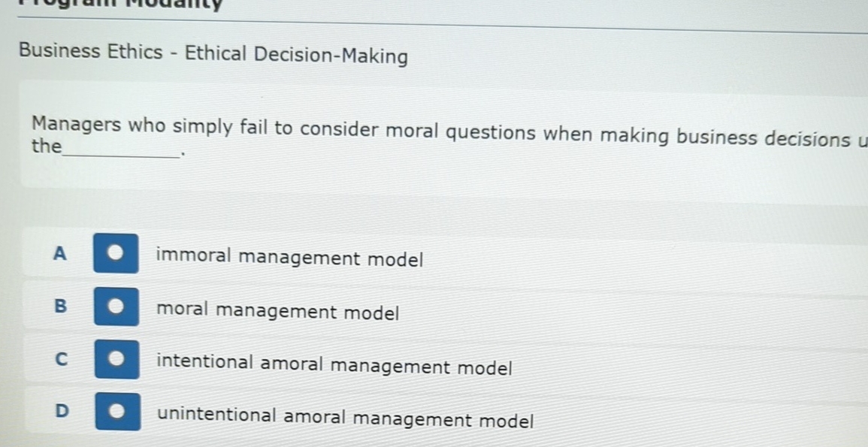Choose 'immoral management model' as your answer
This screenshot has width=868, height=447.
(x=290, y=258)
